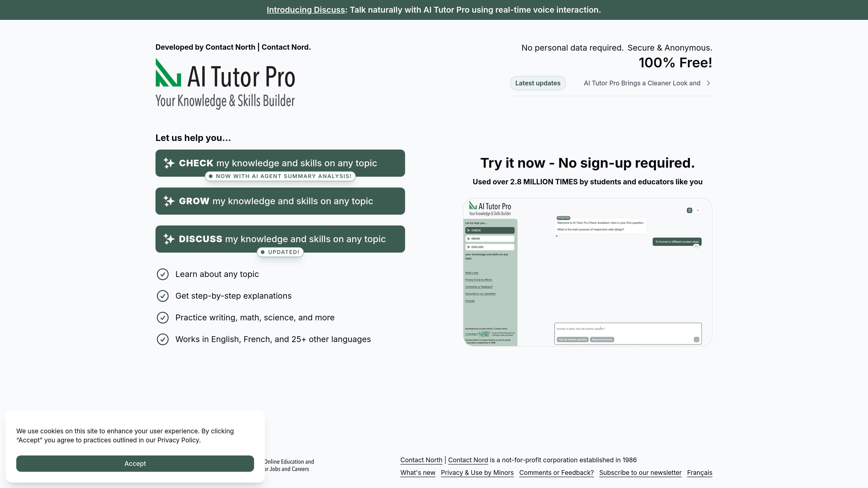Click the "Used over 2.8 MILLION TIMES" text
This screenshot has width=868, height=488.
[x=588, y=182]
